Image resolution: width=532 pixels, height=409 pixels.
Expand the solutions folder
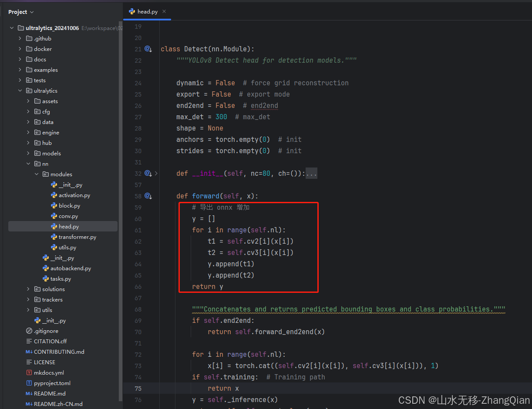point(28,289)
